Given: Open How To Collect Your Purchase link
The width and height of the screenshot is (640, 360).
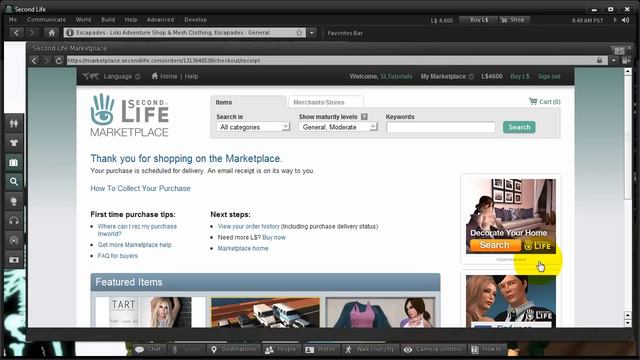Looking at the screenshot, I should 140,188.
